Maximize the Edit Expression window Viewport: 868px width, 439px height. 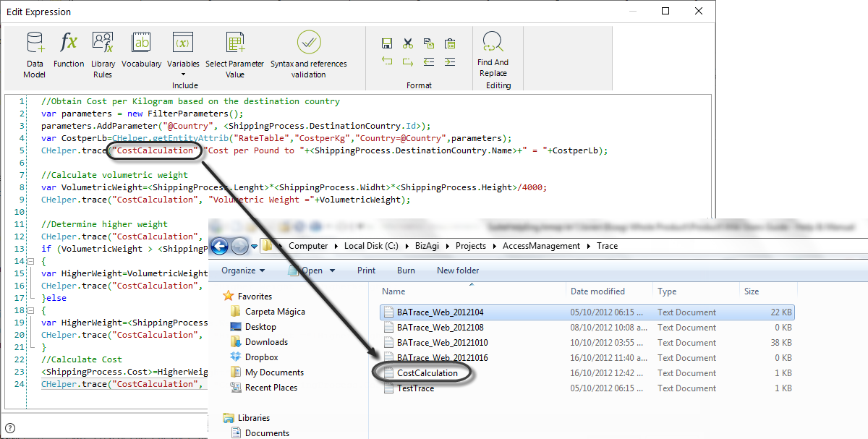coord(665,11)
